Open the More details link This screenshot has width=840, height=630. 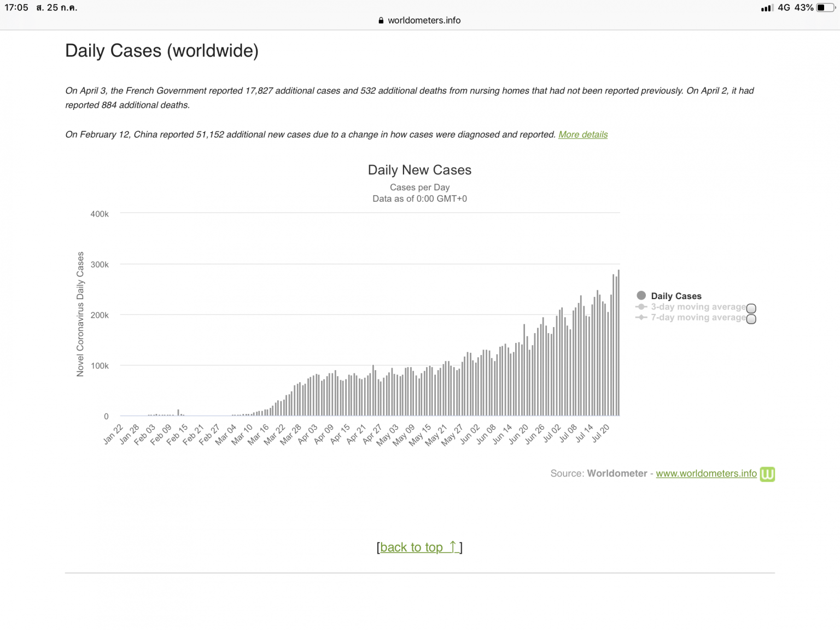click(x=583, y=135)
